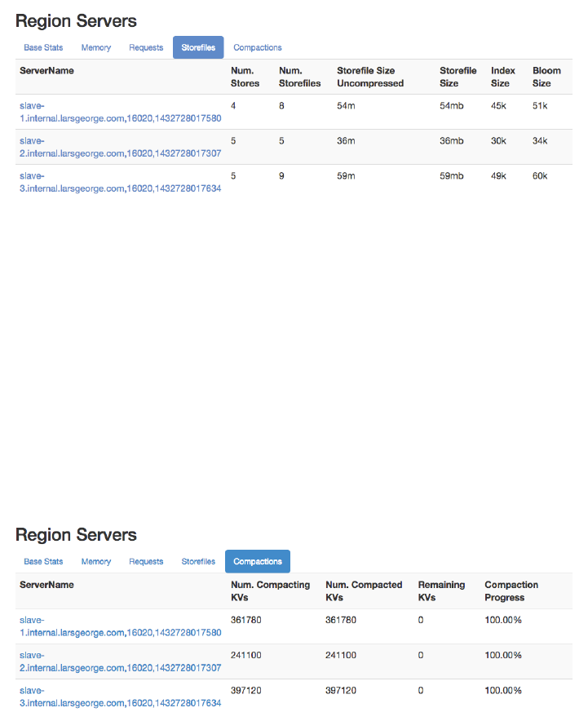
Task: Select the 59mb storefile size value
Action: click(452, 175)
